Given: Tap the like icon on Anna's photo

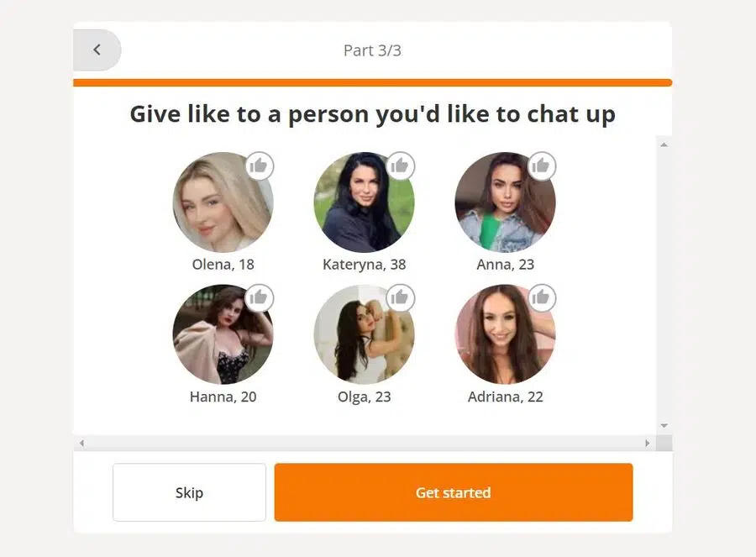Looking at the screenshot, I should pos(542,166).
